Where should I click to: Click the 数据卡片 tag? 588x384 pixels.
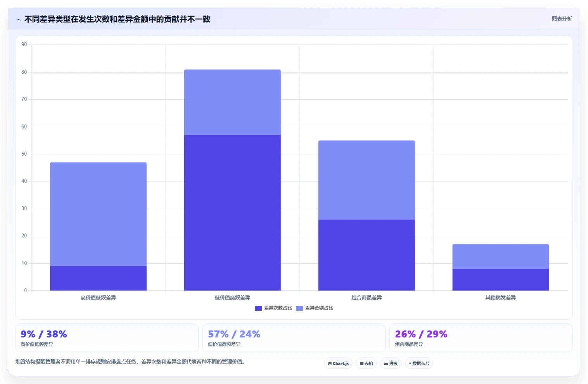[x=419, y=363]
